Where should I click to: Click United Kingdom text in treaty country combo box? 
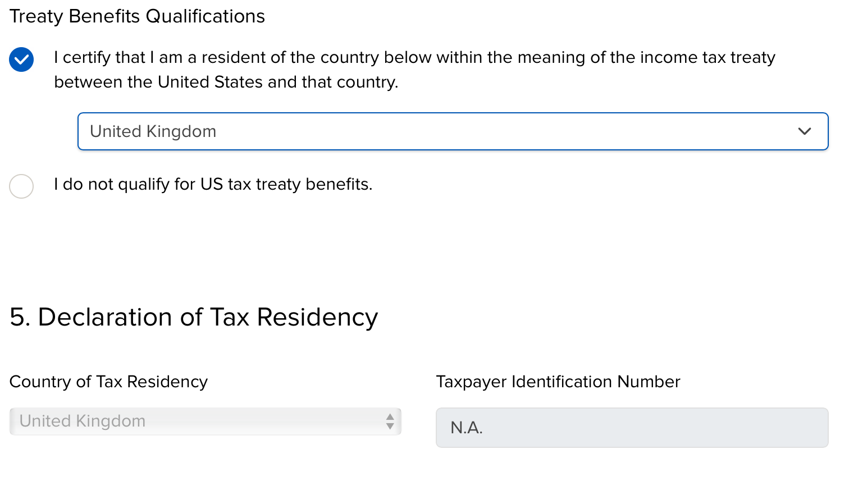coord(153,131)
